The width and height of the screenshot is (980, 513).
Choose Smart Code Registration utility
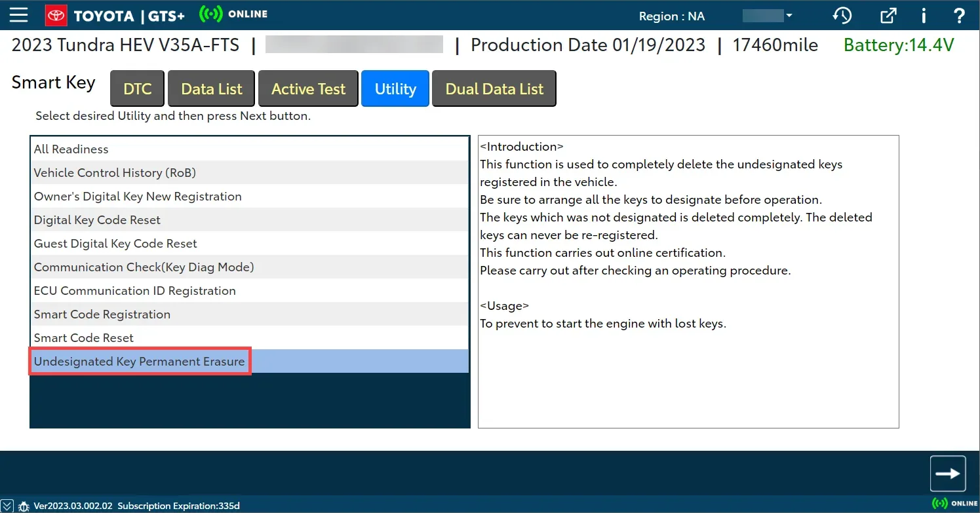(x=250, y=314)
